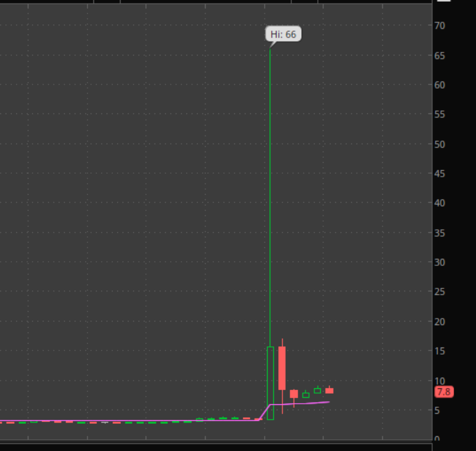This screenshot has height=451, width=476.
Task: Click the 30 price axis label
Action: point(439,262)
